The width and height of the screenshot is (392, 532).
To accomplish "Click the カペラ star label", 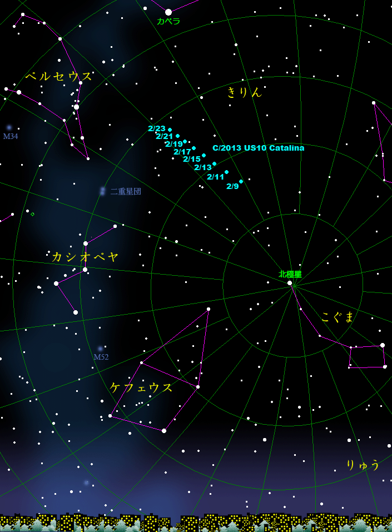I will point(168,21).
